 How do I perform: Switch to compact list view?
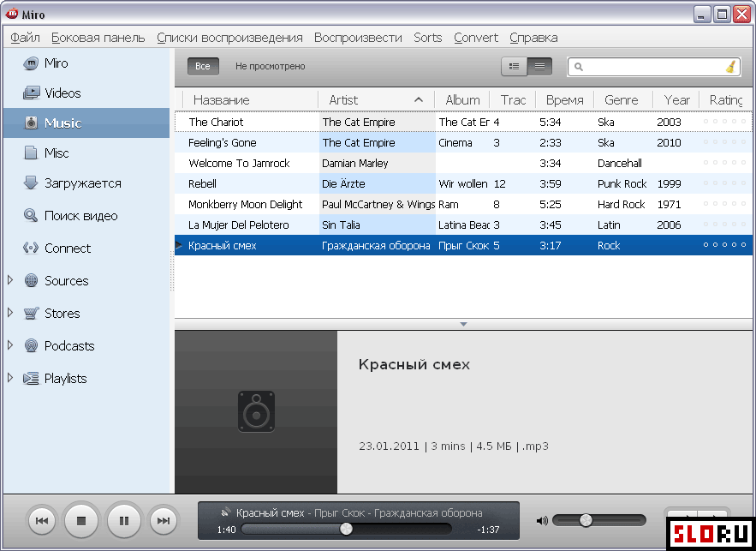pyautogui.click(x=539, y=66)
